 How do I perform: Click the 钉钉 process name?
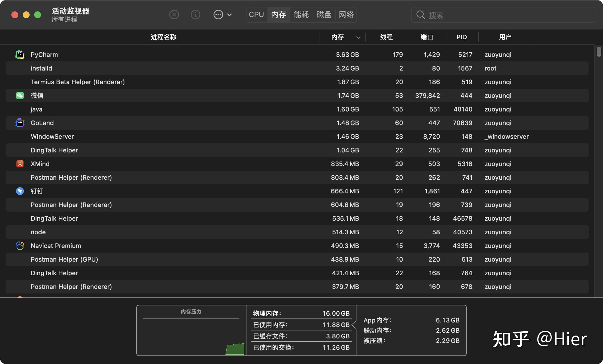click(x=37, y=191)
